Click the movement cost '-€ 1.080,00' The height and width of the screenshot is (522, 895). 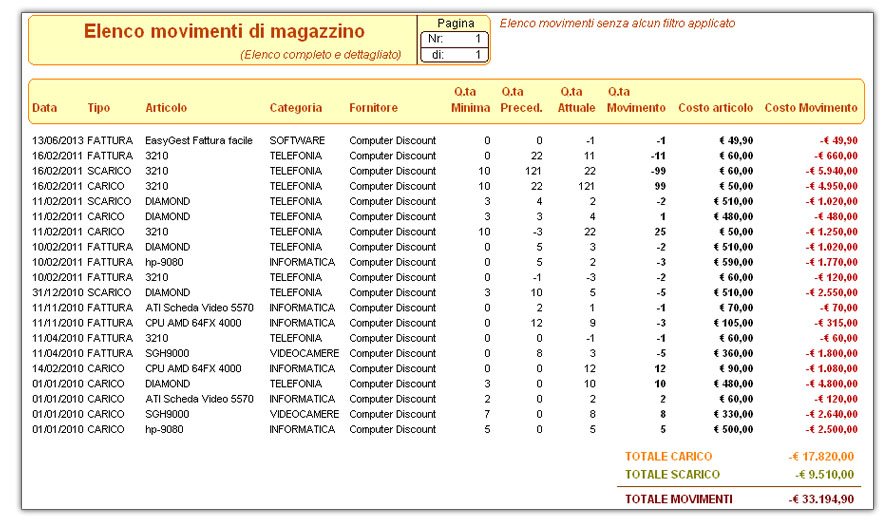pos(832,369)
